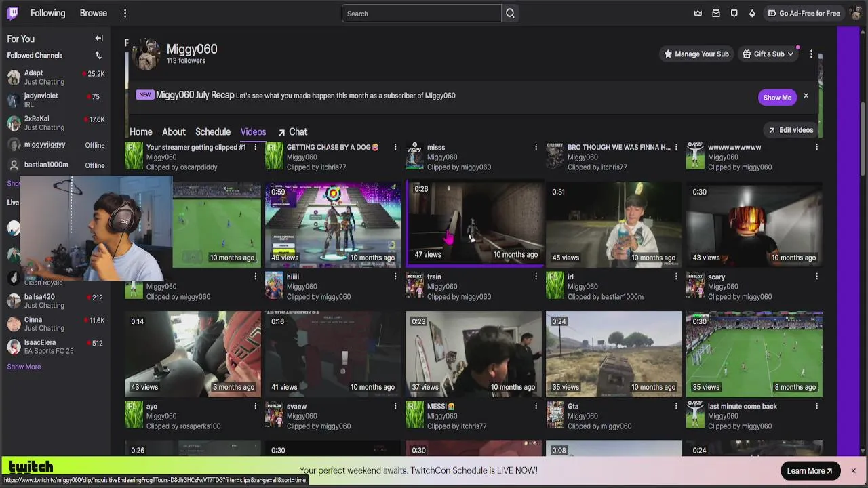
Task: Click the Search input field
Action: 422,14
